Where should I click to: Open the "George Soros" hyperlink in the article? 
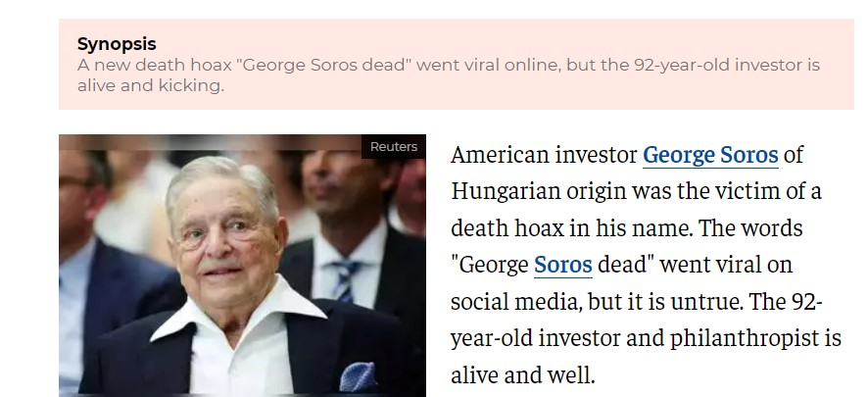coord(710,155)
